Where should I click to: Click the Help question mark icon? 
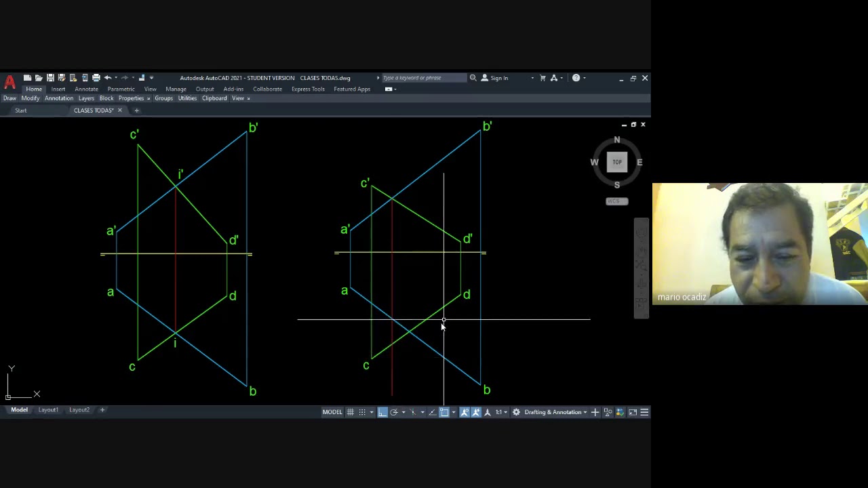point(576,78)
